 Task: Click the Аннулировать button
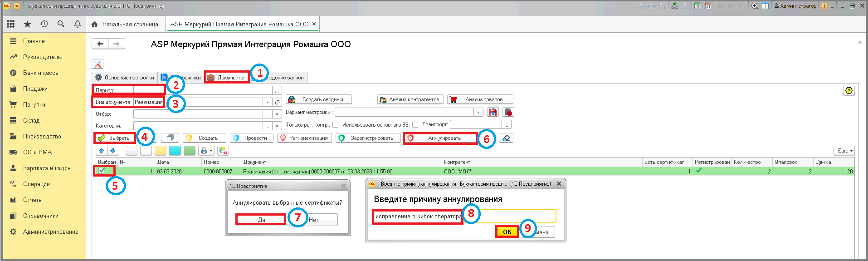point(440,138)
